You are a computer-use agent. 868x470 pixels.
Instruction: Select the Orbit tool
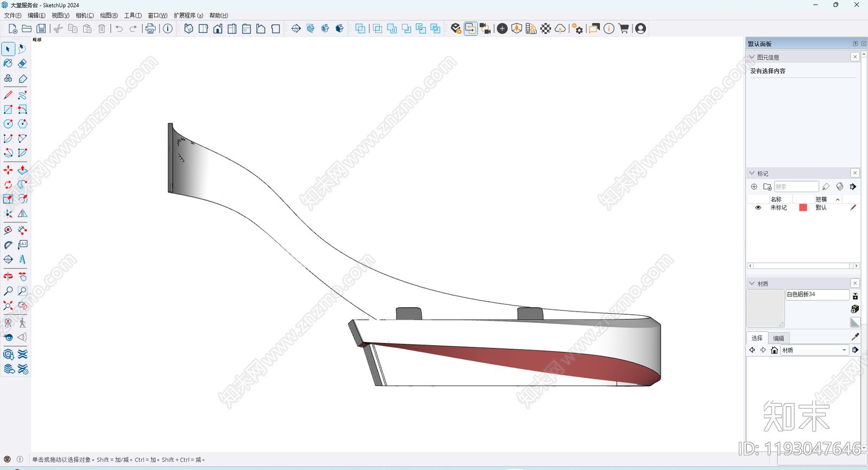coord(8,277)
